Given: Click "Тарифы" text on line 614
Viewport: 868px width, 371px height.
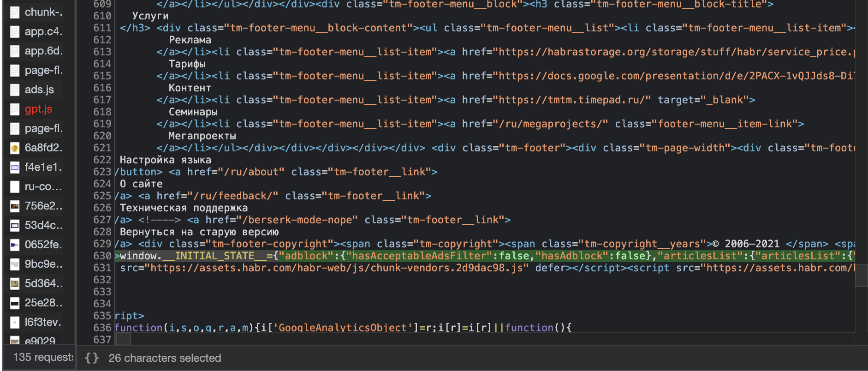Looking at the screenshot, I should [x=187, y=64].
